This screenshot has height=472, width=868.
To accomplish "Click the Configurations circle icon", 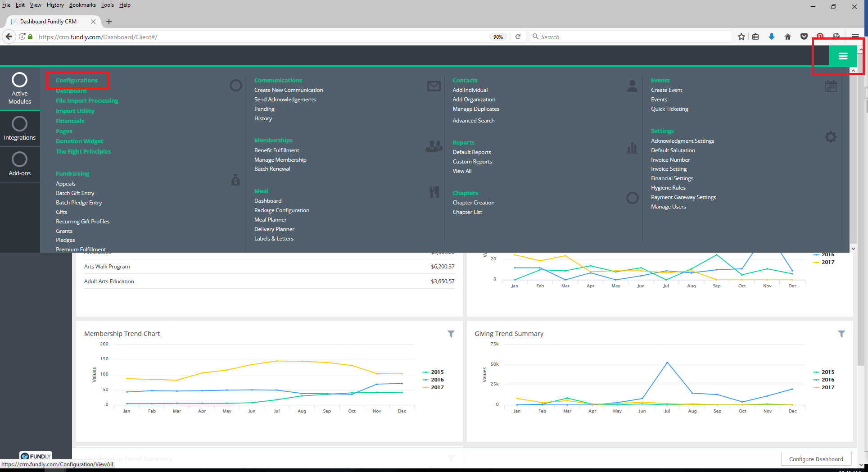I will click(236, 86).
